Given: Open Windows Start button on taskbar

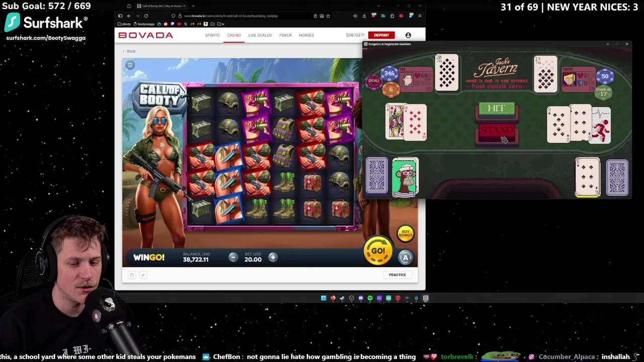Looking at the screenshot, I should coord(324,298).
